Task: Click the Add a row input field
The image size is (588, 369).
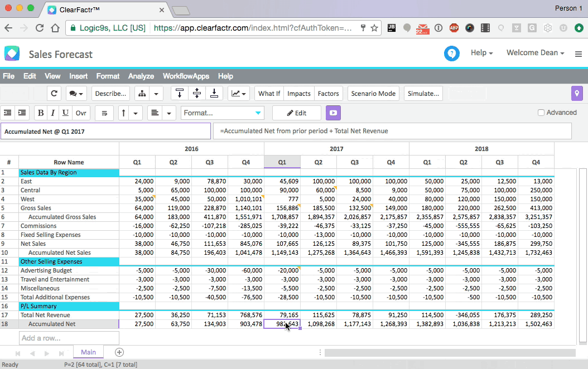Action: tap(69, 338)
